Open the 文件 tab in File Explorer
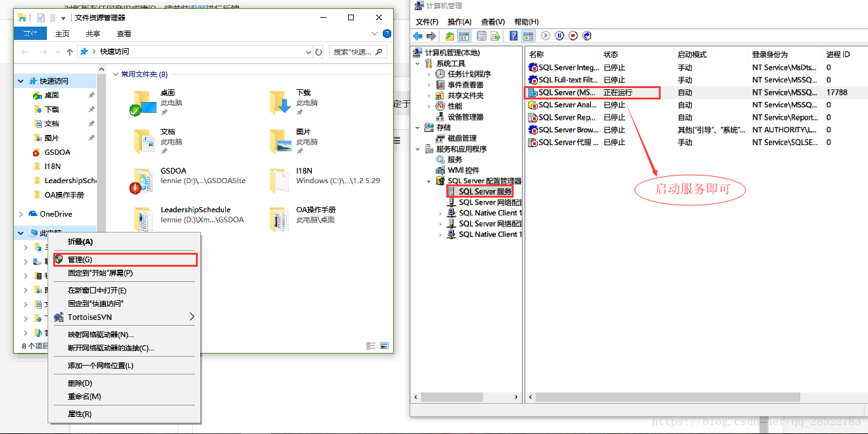This screenshot has width=868, height=434. tap(30, 34)
